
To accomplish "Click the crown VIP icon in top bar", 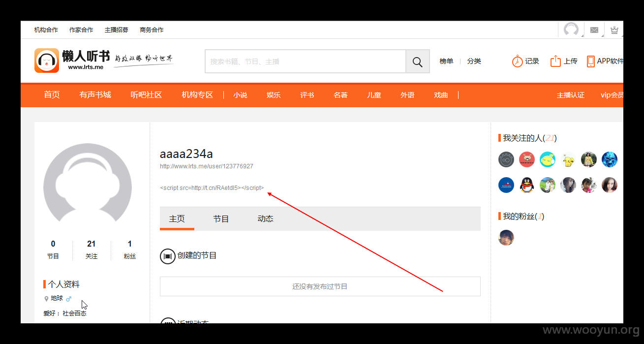I will tap(614, 30).
